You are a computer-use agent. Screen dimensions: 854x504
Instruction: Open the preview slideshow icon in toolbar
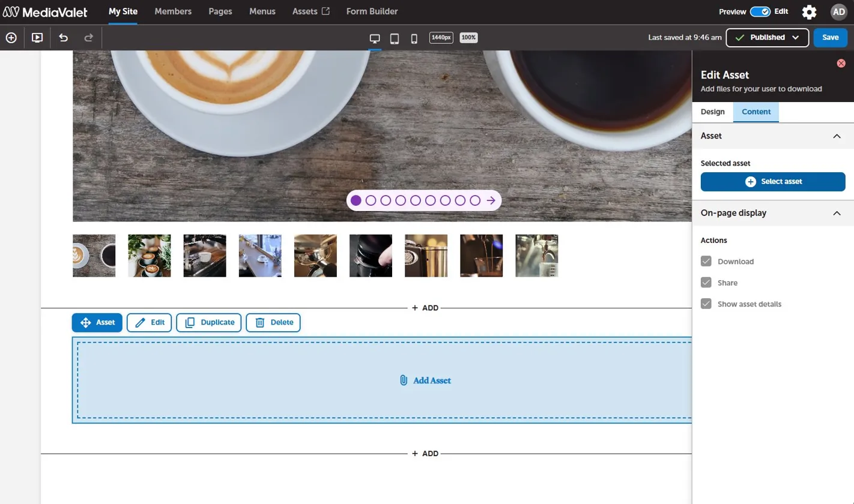pyautogui.click(x=37, y=38)
